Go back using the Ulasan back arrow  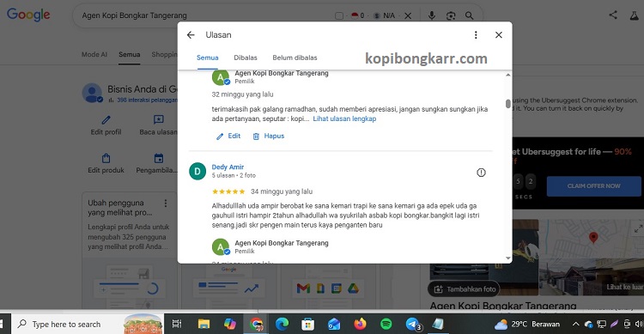pyautogui.click(x=191, y=35)
